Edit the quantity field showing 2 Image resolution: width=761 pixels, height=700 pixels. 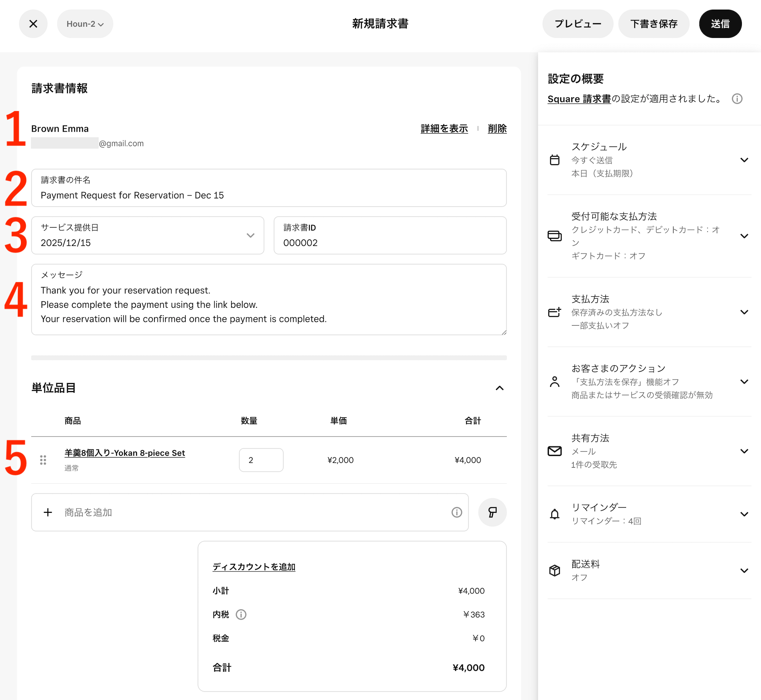tap(261, 460)
